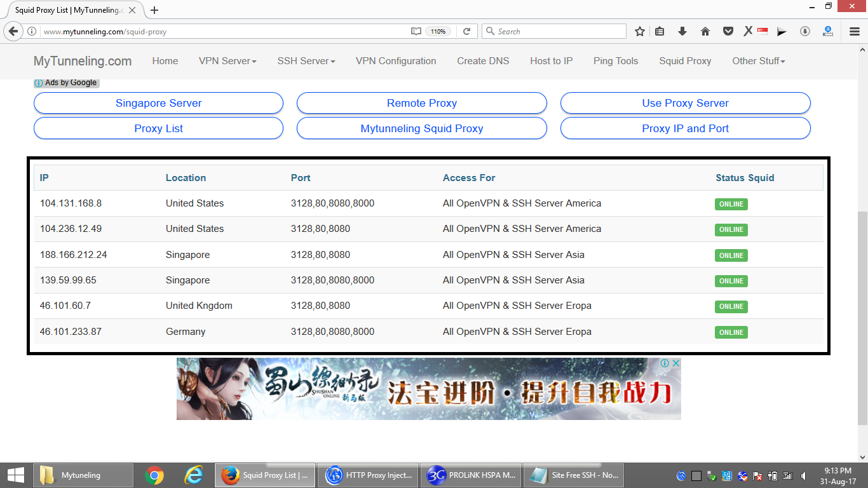Click the blue Amazon-style extension icon

point(828,31)
